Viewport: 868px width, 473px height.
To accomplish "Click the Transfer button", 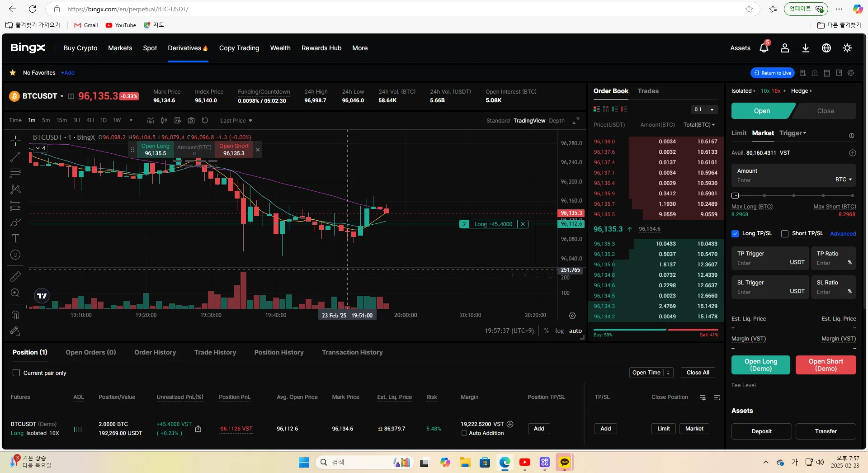I will coord(826,431).
